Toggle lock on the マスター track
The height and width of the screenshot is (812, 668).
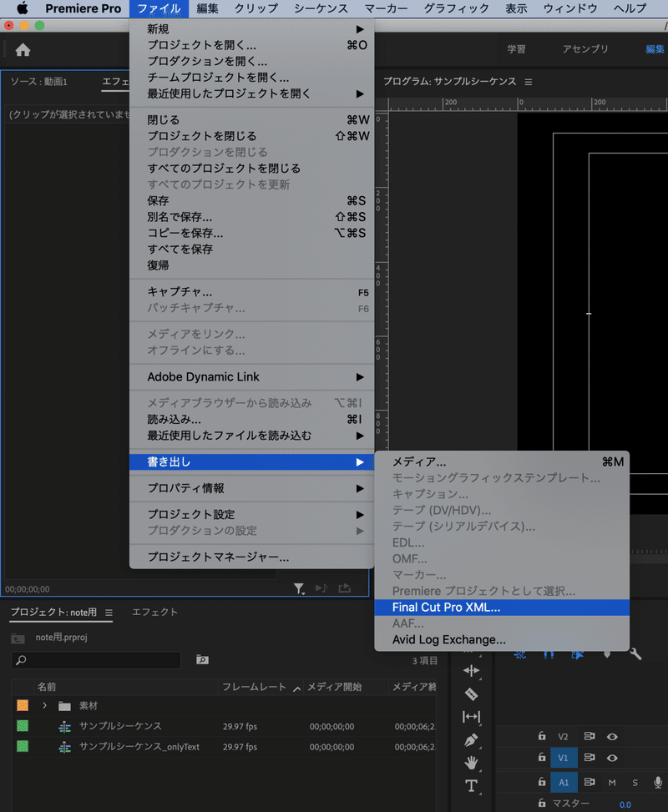pyautogui.click(x=542, y=803)
